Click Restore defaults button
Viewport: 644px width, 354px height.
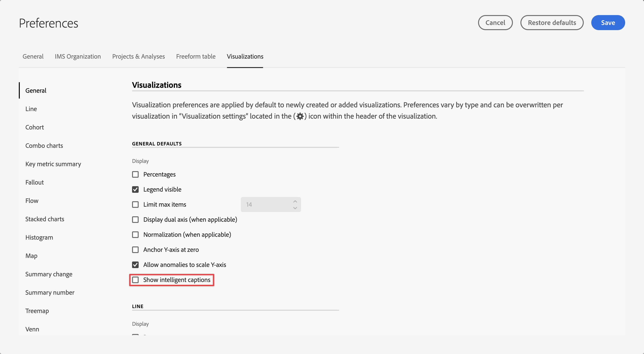coord(552,23)
